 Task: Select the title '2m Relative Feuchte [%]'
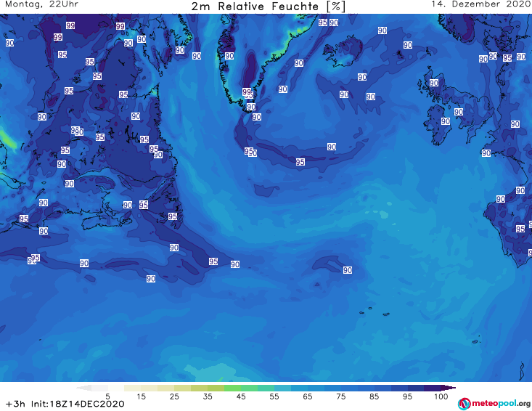click(268, 6)
